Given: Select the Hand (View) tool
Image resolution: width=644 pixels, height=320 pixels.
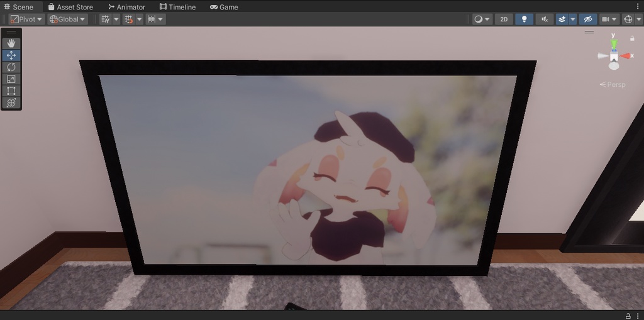Looking at the screenshot, I should pos(11,43).
